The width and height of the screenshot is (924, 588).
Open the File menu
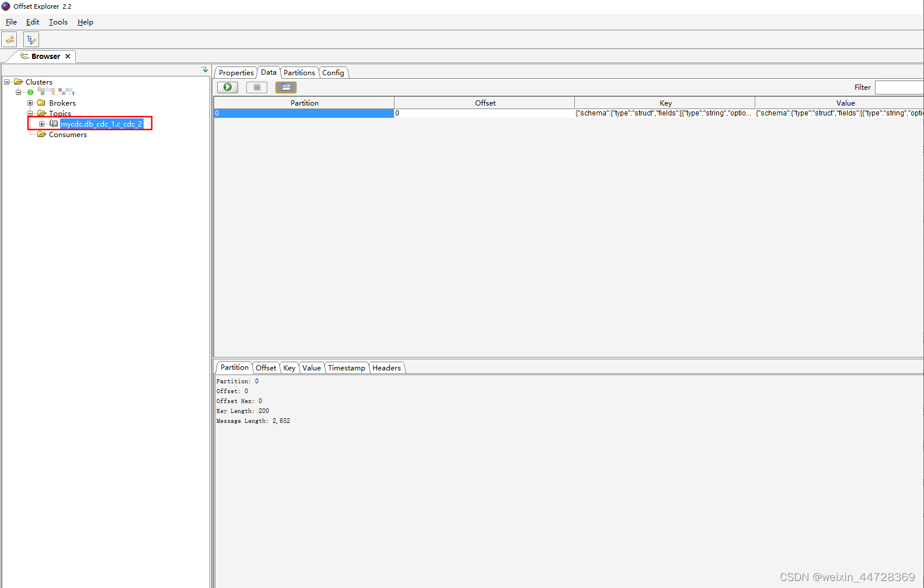pyautogui.click(x=11, y=22)
